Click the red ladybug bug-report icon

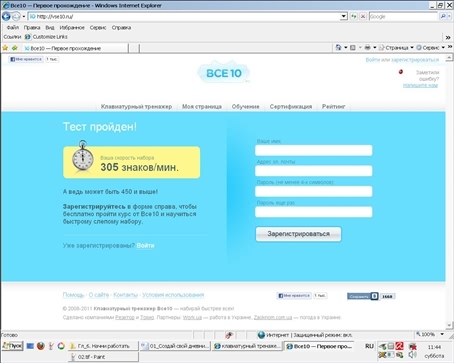(x=401, y=72)
